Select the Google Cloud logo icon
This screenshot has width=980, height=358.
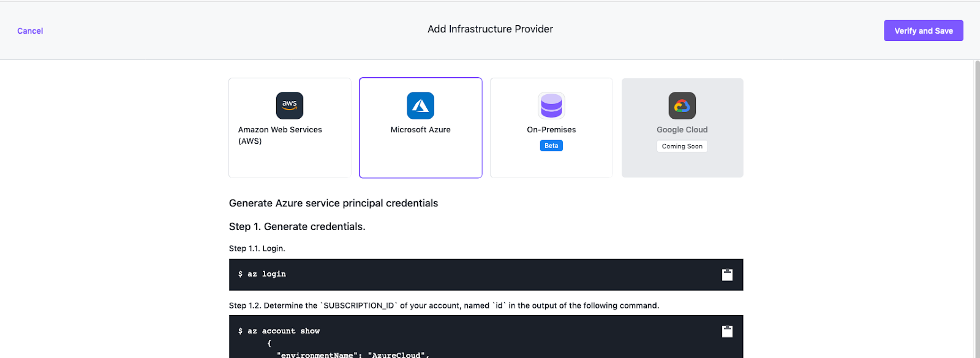(682, 106)
